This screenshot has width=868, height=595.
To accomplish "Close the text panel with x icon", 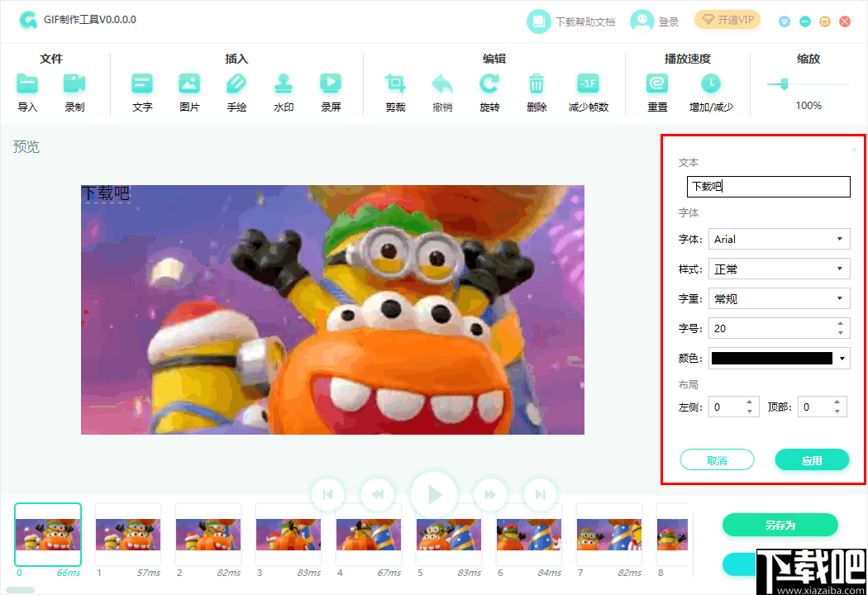I will pos(854,150).
